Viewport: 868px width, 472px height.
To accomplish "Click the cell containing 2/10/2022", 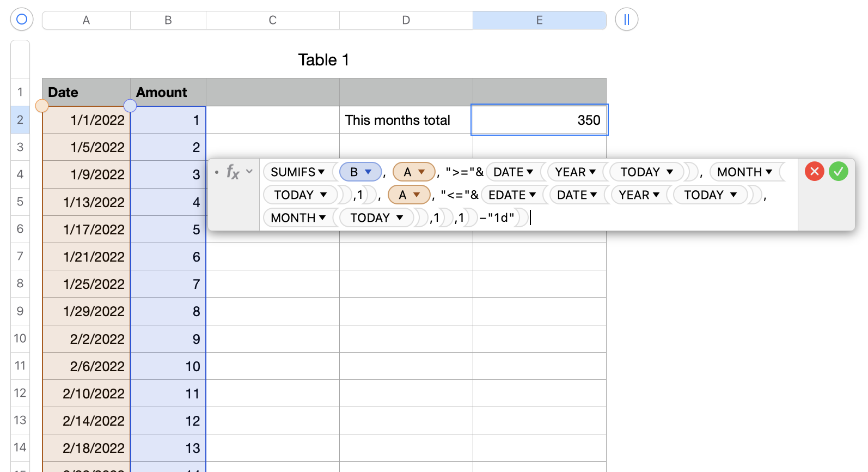I will point(87,394).
